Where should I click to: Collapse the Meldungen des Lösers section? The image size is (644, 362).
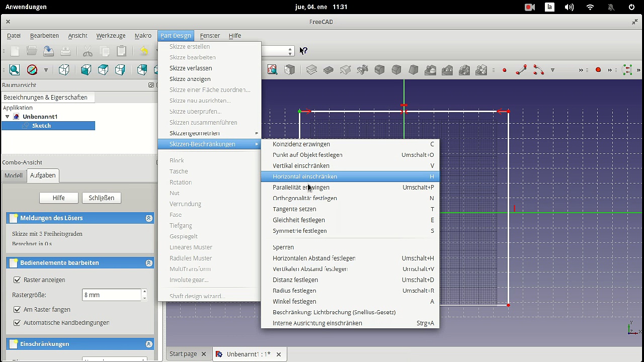point(149,218)
